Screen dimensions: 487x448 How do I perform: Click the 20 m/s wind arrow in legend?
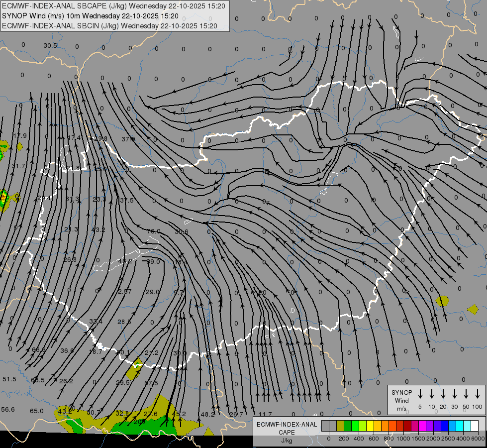click(443, 394)
